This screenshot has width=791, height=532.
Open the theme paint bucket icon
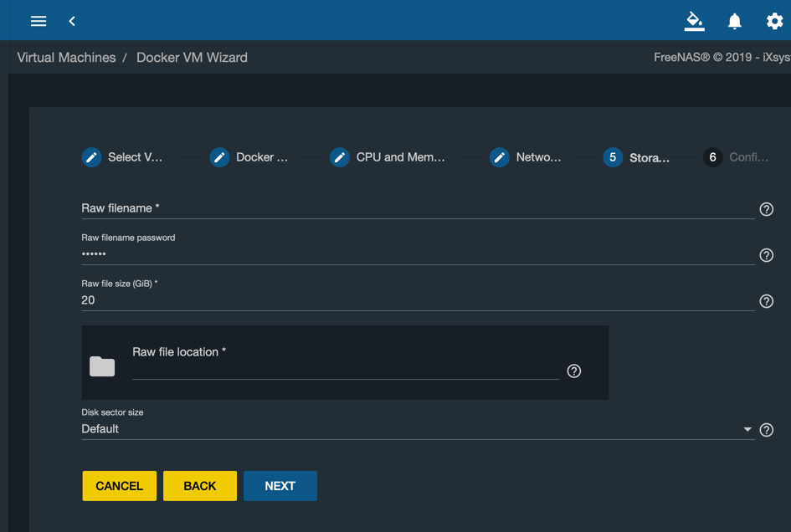[694, 21]
